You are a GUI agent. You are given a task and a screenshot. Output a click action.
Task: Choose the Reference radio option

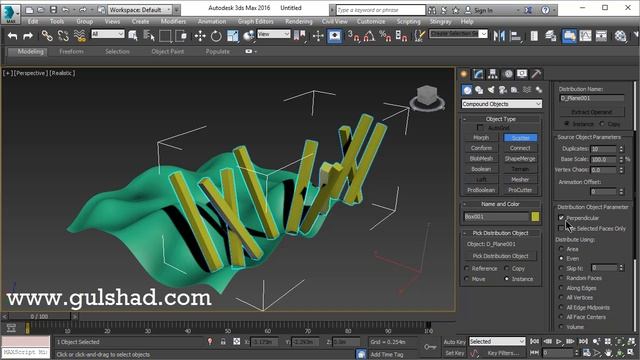click(467, 268)
